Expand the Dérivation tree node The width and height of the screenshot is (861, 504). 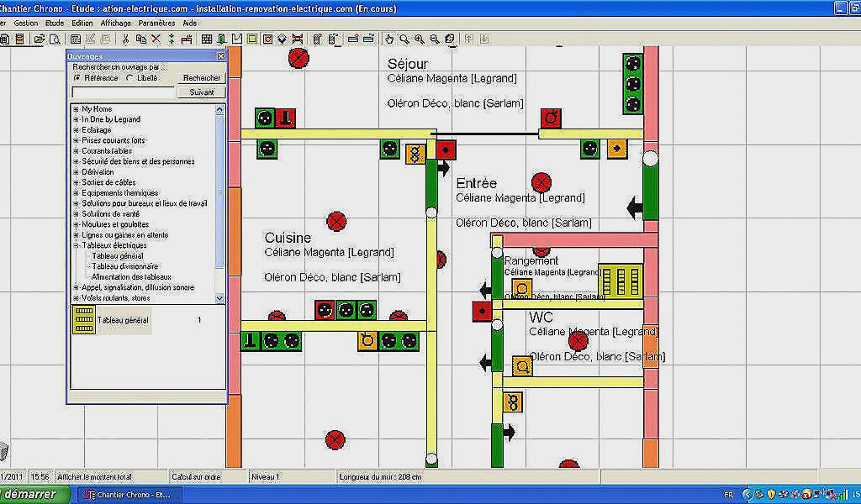[77, 171]
